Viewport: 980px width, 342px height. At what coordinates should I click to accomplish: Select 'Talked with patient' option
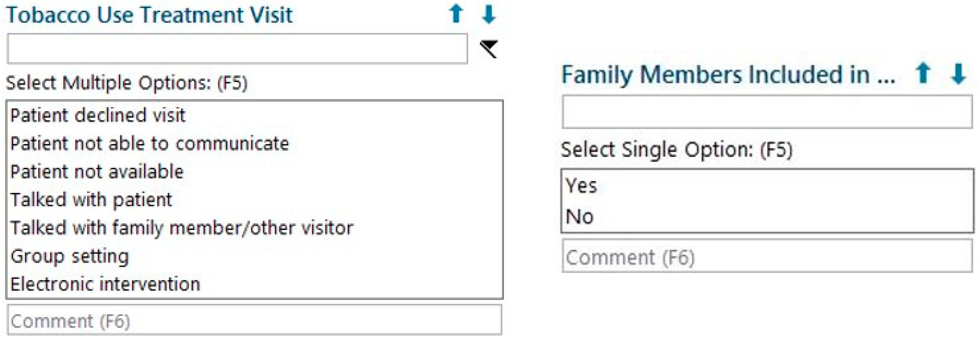[x=91, y=200]
